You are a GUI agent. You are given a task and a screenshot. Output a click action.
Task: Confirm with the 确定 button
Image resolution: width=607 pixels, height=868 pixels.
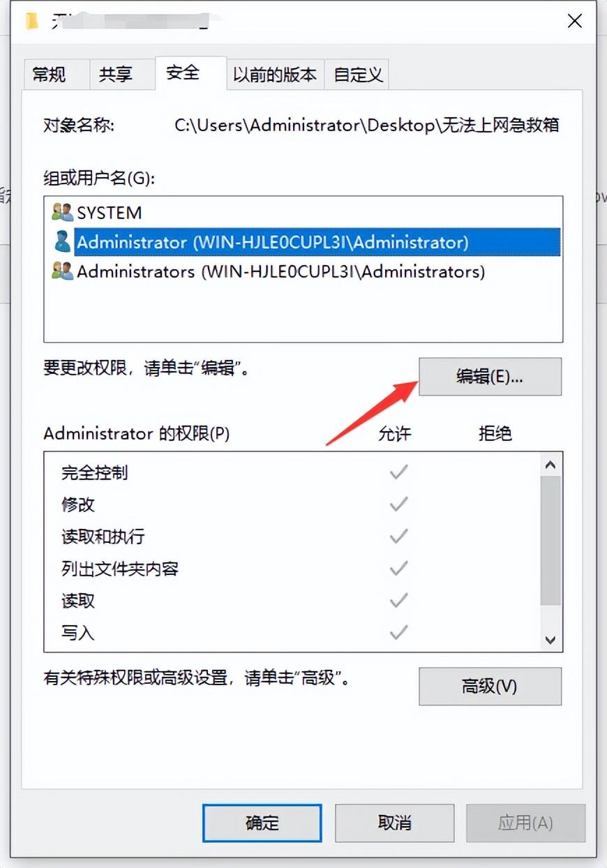pyautogui.click(x=262, y=823)
